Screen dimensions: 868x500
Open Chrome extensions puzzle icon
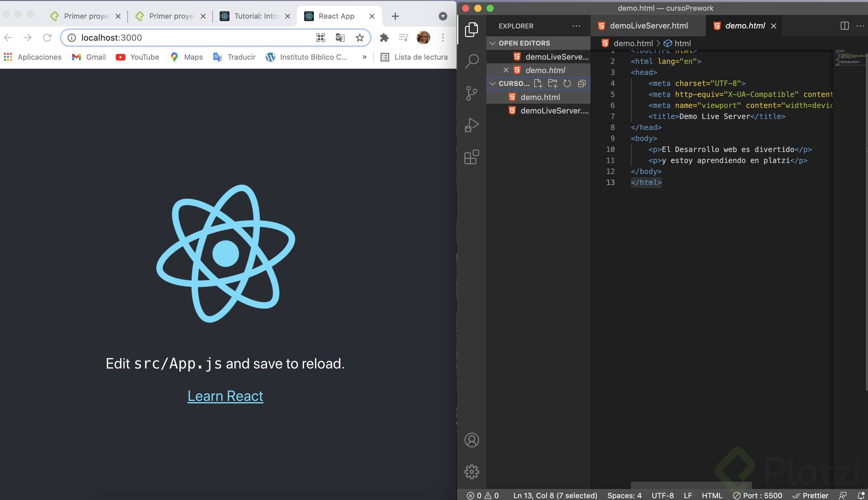[384, 38]
